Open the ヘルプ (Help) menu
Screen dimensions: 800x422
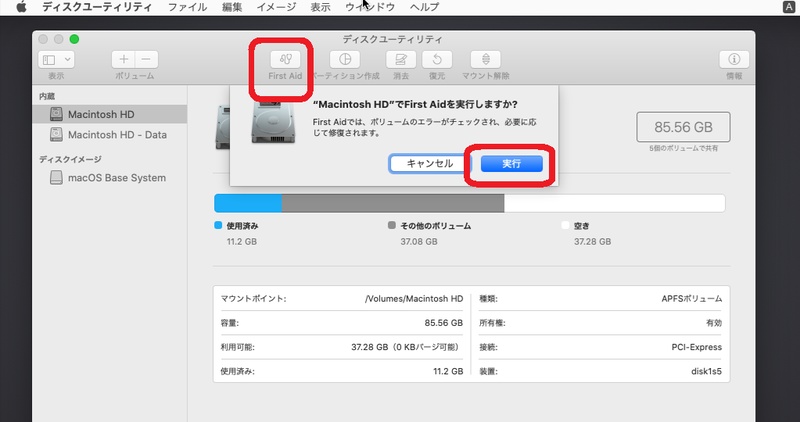(x=424, y=7)
